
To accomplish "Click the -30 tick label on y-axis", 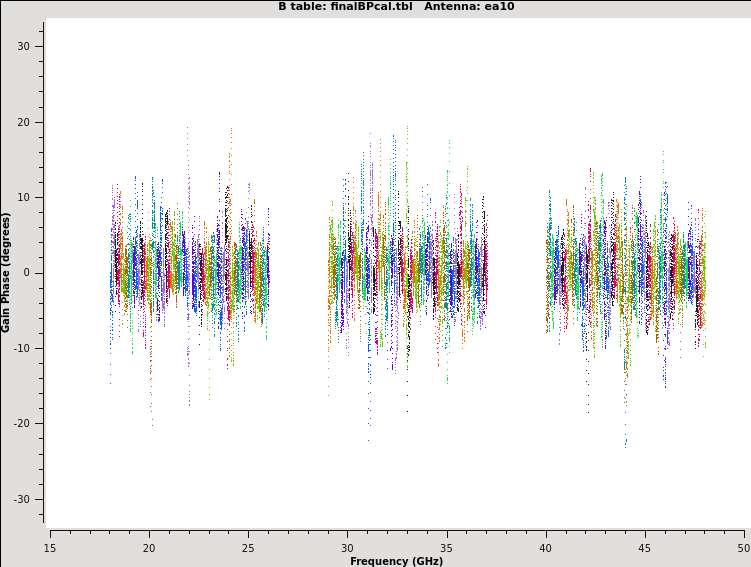I will [x=21, y=499].
